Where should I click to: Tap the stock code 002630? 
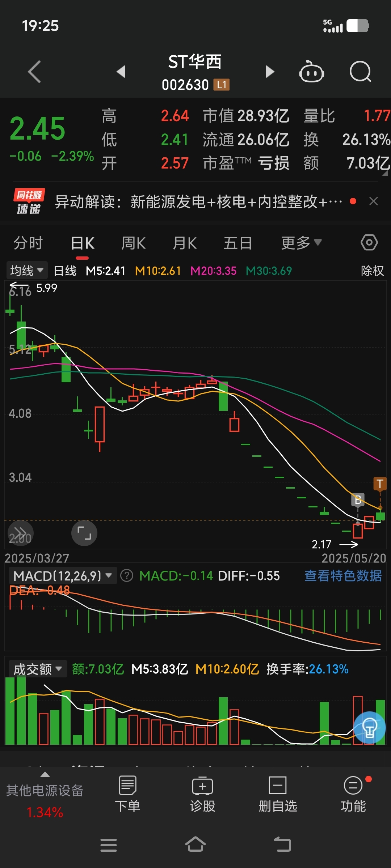(185, 85)
